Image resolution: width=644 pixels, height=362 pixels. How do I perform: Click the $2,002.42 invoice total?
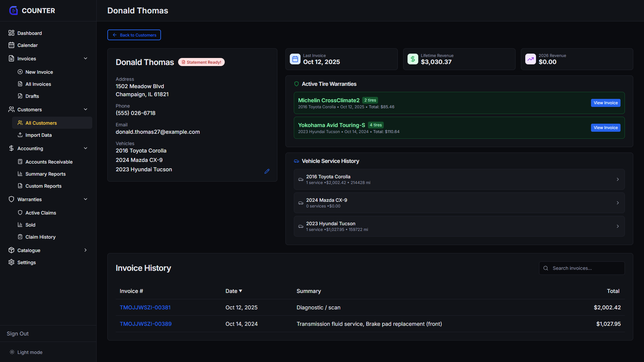[x=607, y=307]
